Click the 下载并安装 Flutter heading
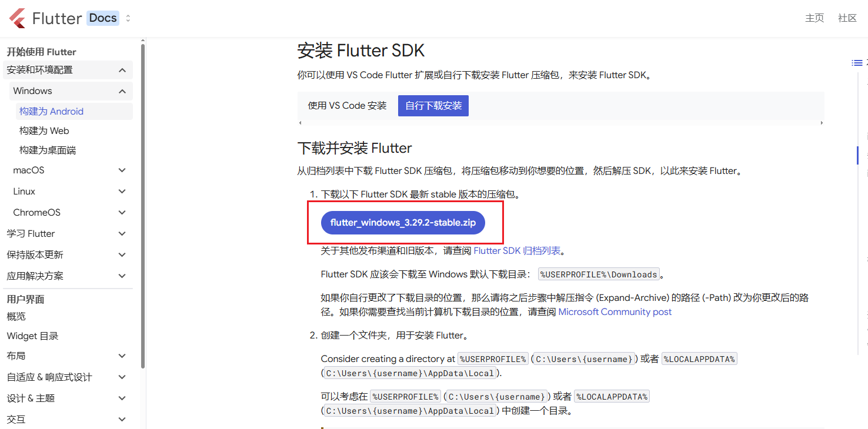 pos(355,148)
